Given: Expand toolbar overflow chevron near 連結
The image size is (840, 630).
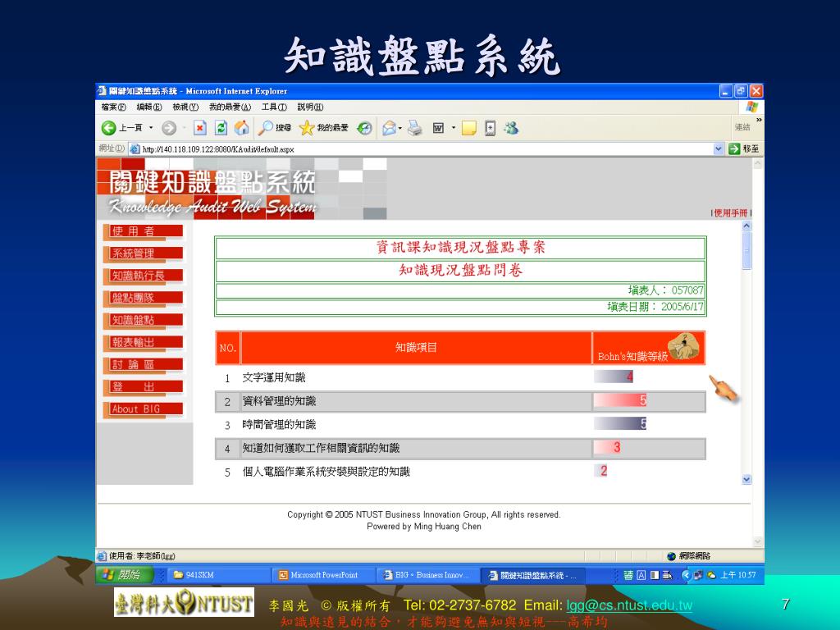Looking at the screenshot, I should (759, 120).
